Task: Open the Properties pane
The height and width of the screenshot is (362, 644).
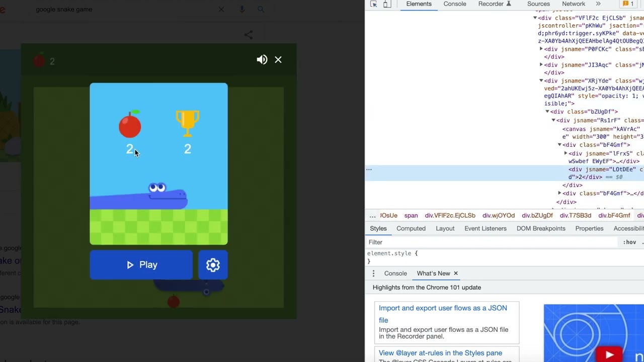Action: click(589, 229)
